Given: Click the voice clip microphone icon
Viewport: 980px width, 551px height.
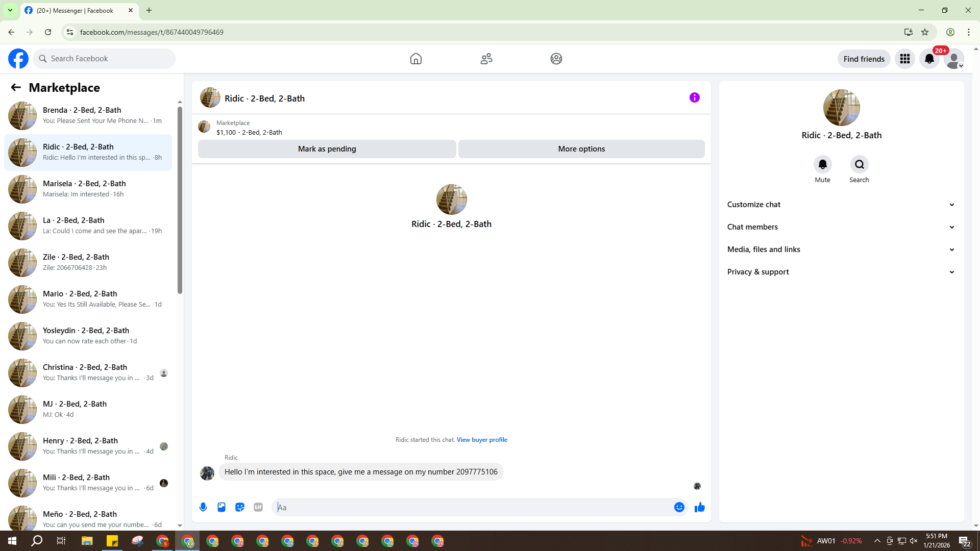Looking at the screenshot, I should point(203,507).
